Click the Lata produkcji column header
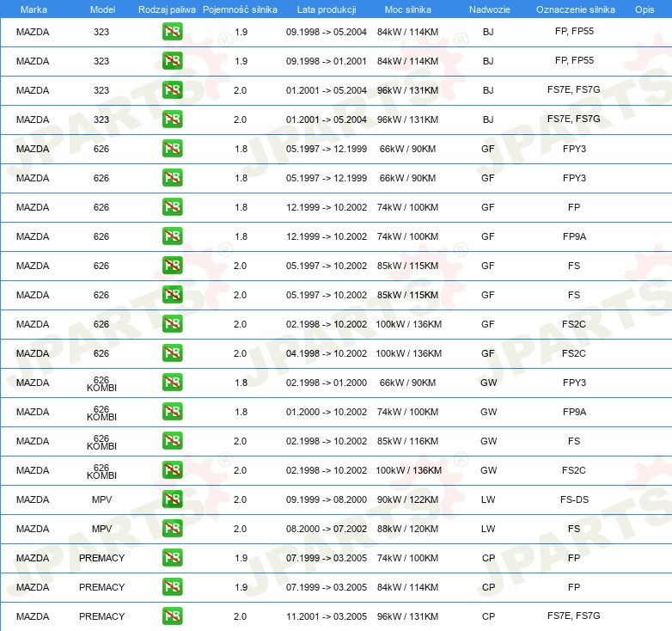 tap(327, 9)
